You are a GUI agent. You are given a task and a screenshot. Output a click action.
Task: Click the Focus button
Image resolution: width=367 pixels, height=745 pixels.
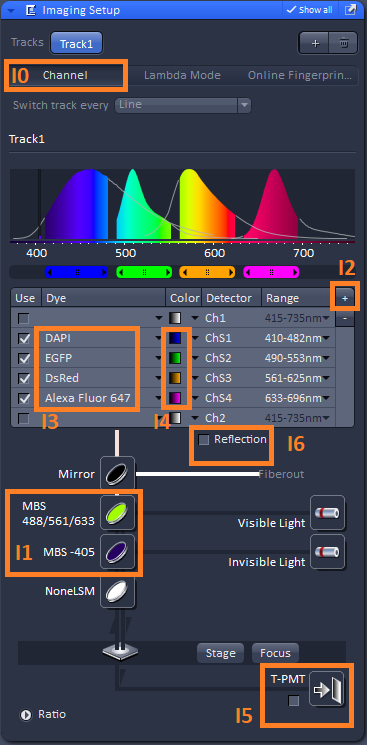tap(275, 653)
